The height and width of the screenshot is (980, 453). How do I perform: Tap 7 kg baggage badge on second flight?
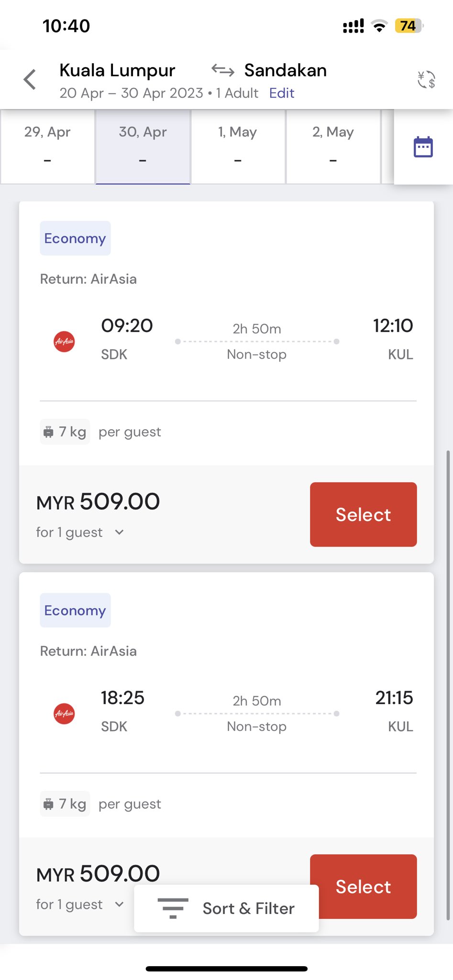point(65,804)
